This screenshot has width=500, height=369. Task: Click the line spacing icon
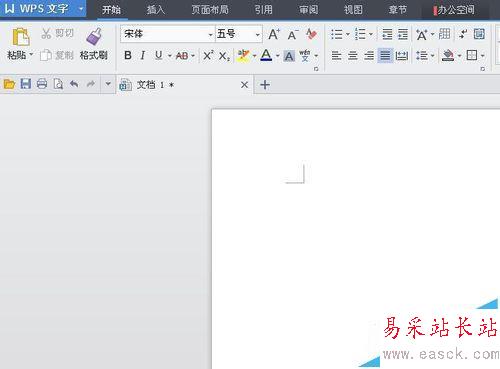click(422, 55)
